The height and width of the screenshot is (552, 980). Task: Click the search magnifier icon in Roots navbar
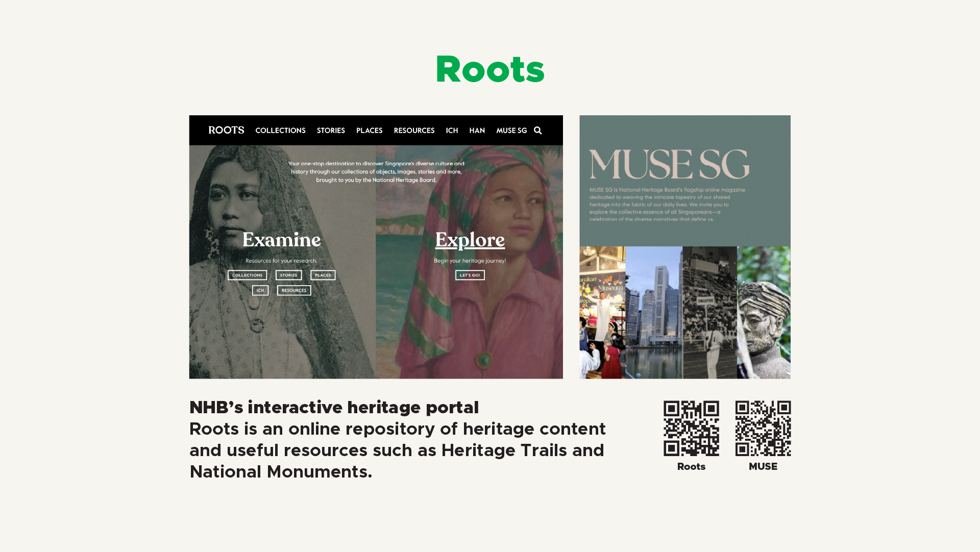pyautogui.click(x=537, y=131)
